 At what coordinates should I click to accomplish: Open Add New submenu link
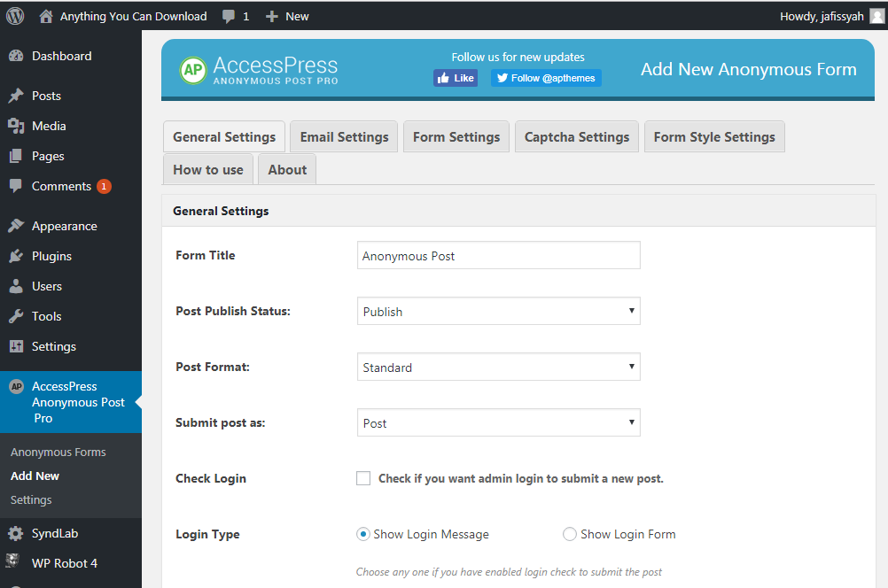point(35,476)
